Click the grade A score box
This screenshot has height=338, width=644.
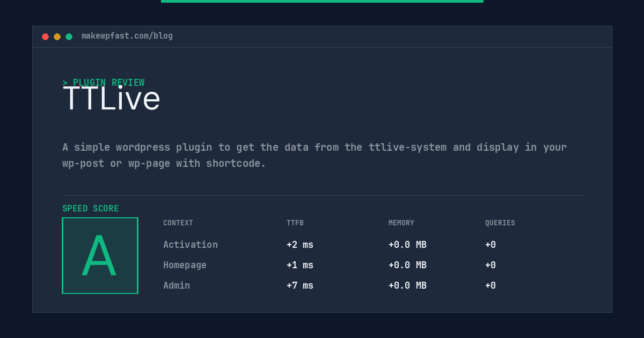point(100,255)
